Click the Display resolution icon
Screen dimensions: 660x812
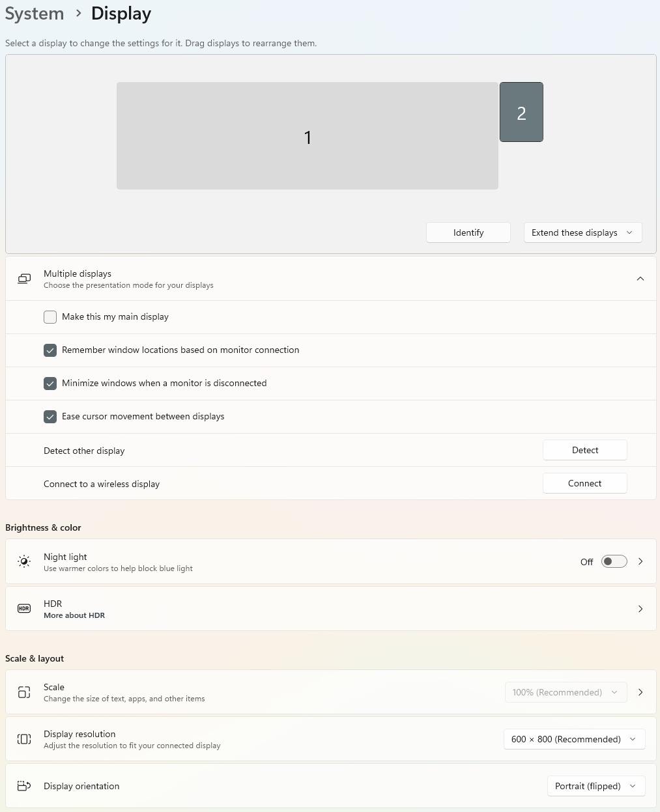pos(24,739)
